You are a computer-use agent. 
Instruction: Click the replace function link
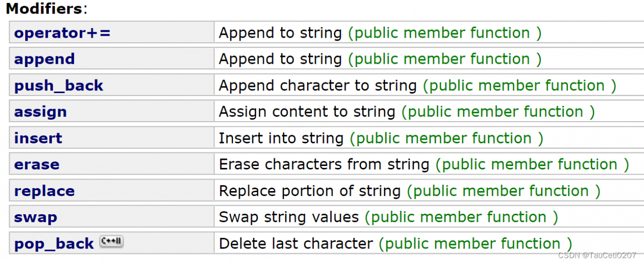[44, 191]
